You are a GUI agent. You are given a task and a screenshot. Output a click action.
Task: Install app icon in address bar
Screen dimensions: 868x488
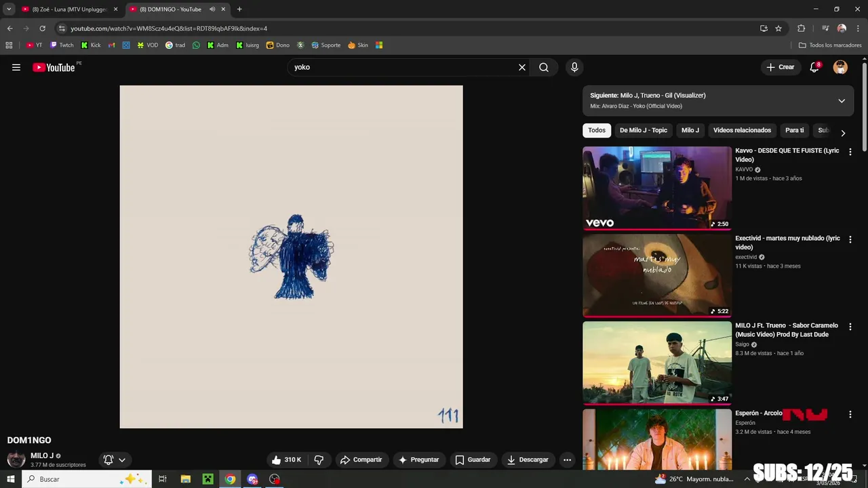pos(764,28)
